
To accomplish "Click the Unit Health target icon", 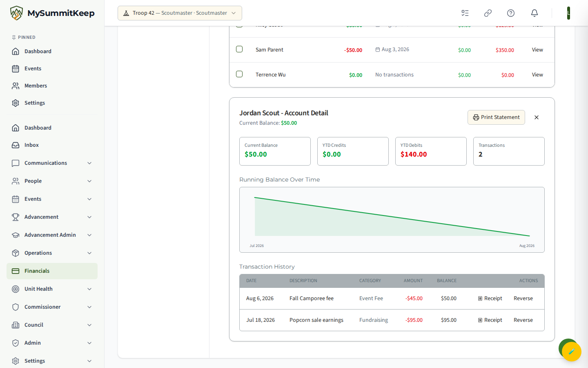I will (x=16, y=289).
